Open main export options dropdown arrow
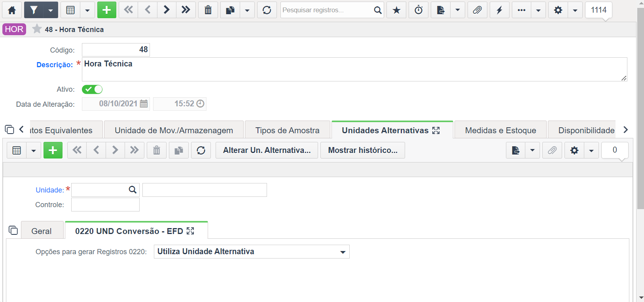Image resolution: width=644 pixels, height=302 pixels. 458,10
